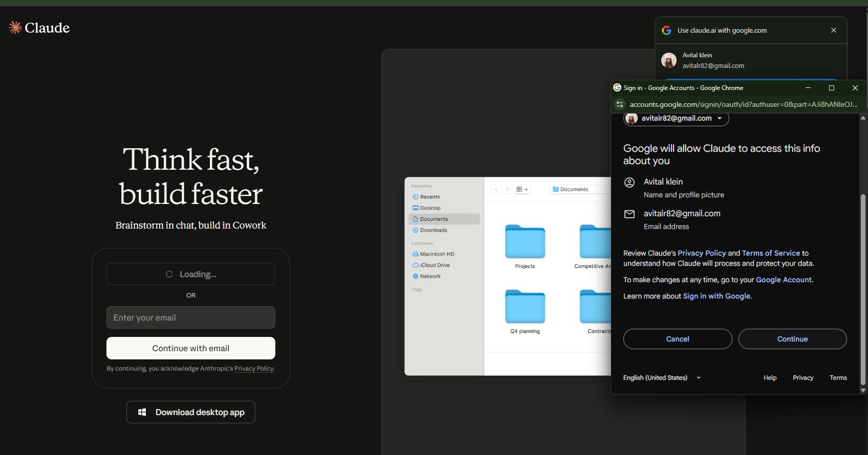Click the Contracts folder icon in the illustration
Viewport: 868px width, 455px height.
tap(595, 306)
